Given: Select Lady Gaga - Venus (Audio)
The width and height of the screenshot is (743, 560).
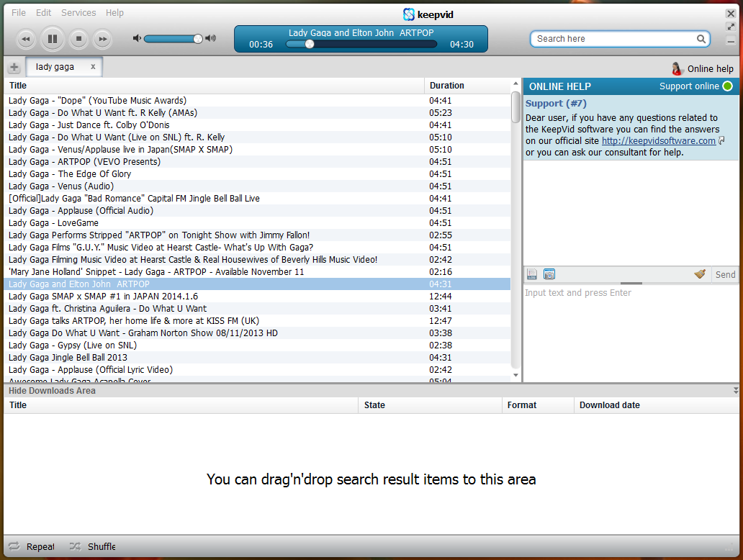Looking at the screenshot, I should pos(257,186).
